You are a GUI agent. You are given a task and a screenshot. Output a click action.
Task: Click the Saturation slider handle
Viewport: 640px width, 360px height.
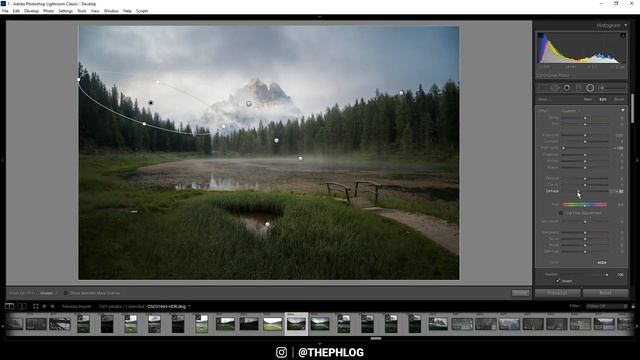(585, 222)
